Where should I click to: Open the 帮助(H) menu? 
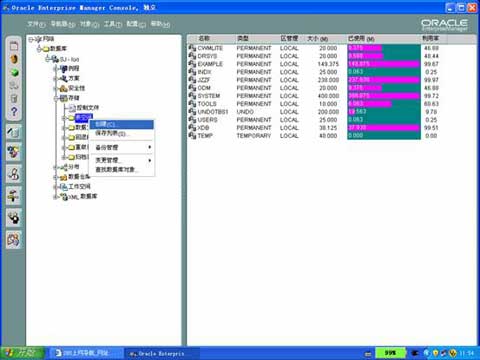coord(160,24)
